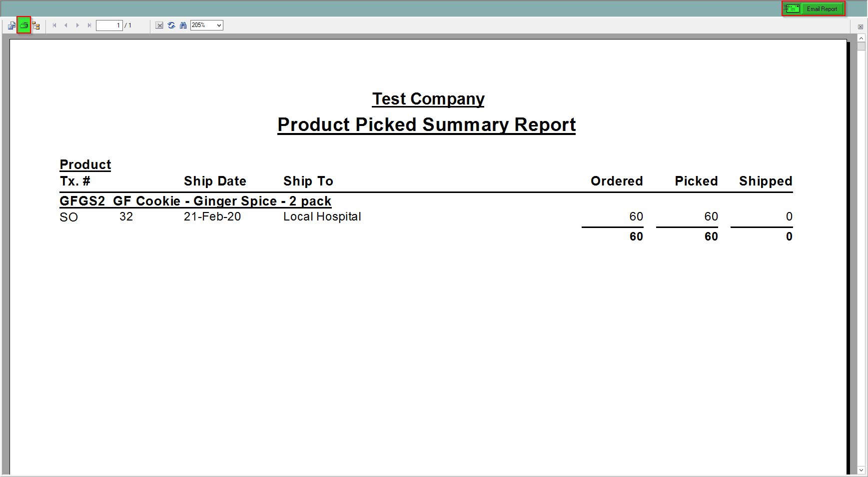Screen dimensions: 868x477
Task: Click the Ordered column header
Action: click(617, 181)
